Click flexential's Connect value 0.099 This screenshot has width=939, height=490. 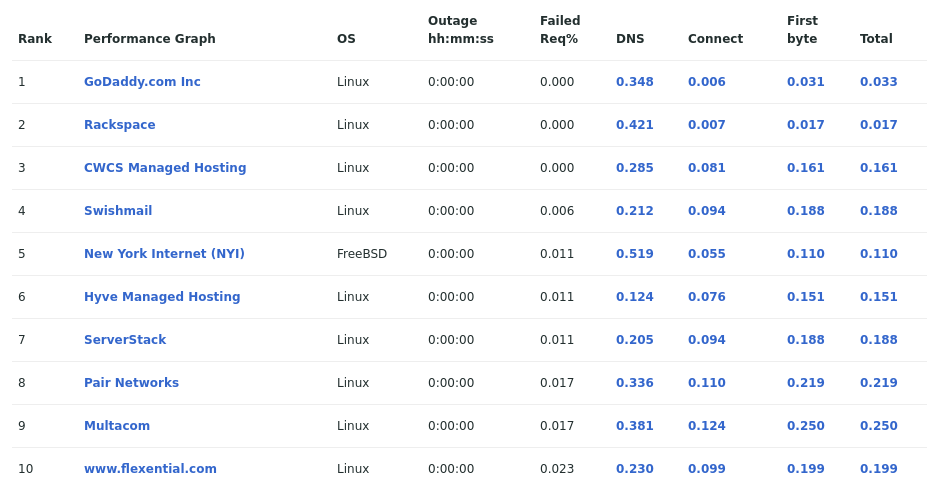pos(707,469)
